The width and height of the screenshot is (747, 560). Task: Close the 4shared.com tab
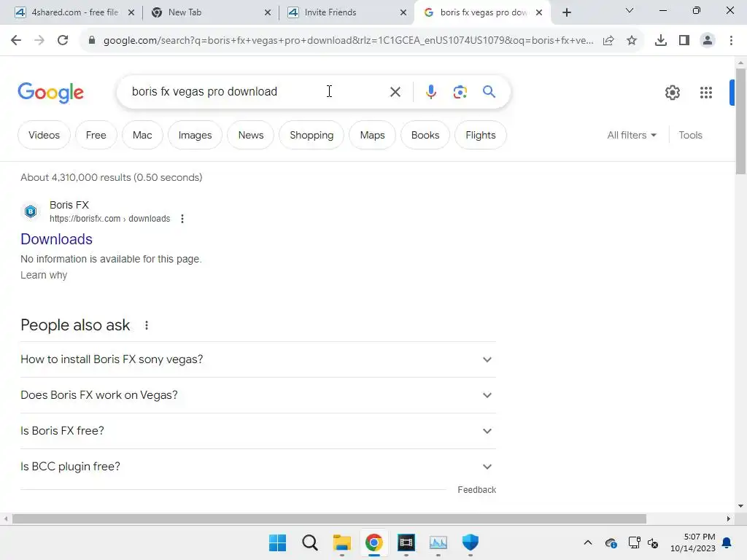[x=131, y=13]
